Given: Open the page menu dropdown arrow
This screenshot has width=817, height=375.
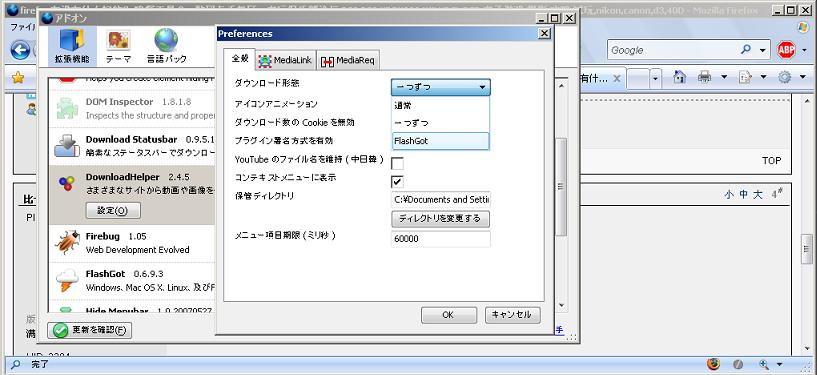Looking at the screenshot, I should point(763,78).
